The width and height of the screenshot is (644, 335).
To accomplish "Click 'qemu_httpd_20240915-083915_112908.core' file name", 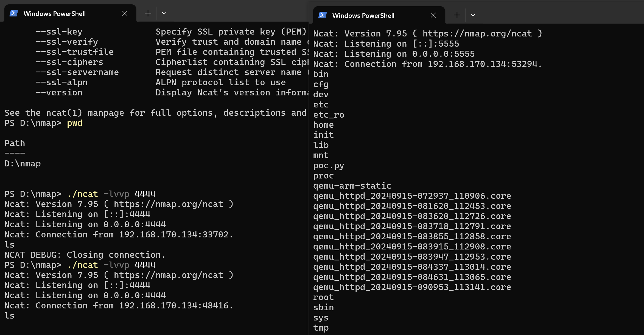I will coord(412,246).
